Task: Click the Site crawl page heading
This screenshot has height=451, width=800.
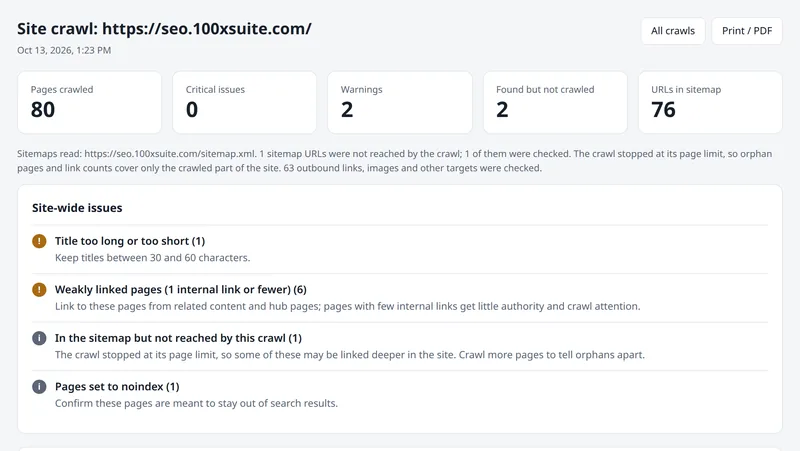Action: click(x=164, y=29)
